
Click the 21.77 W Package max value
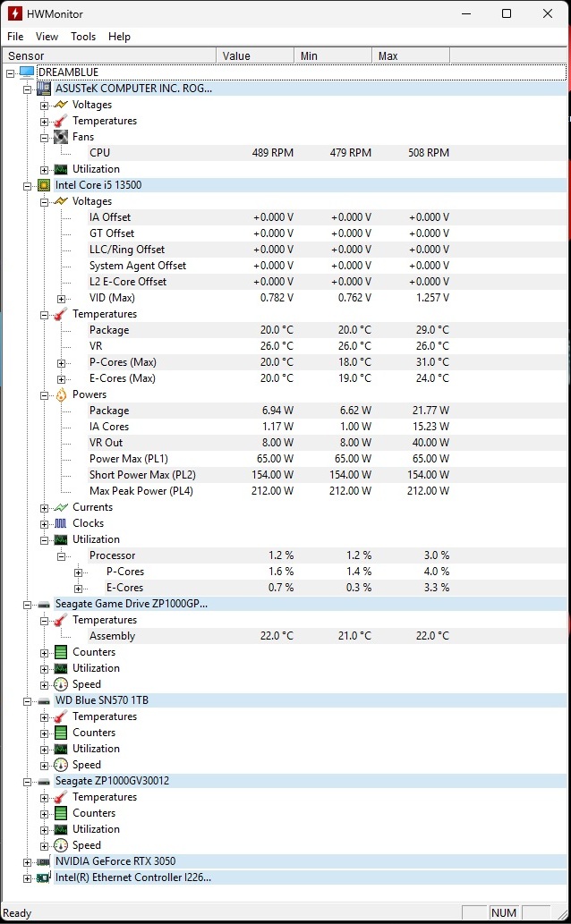[430, 411]
